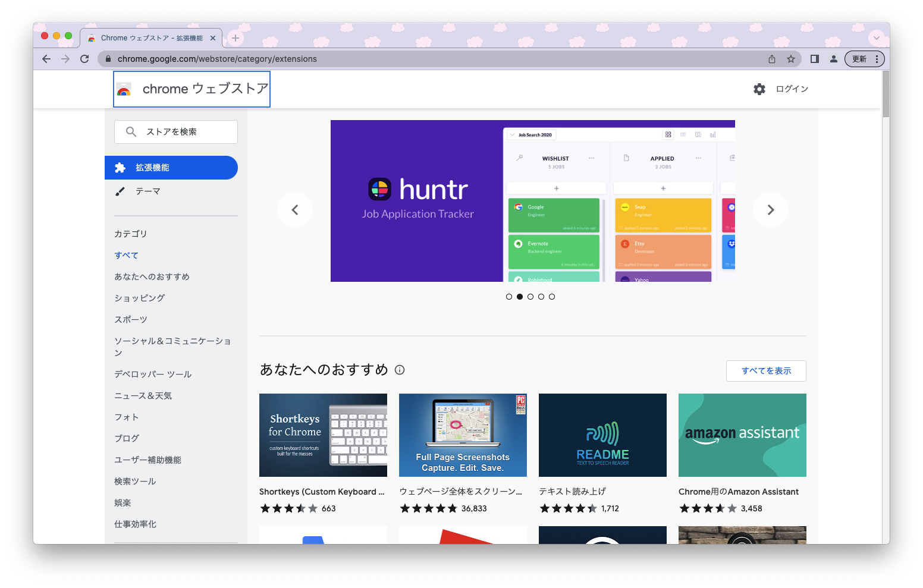Select the 拡張機能 sidebar tab
This screenshot has height=588, width=923.
171,168
